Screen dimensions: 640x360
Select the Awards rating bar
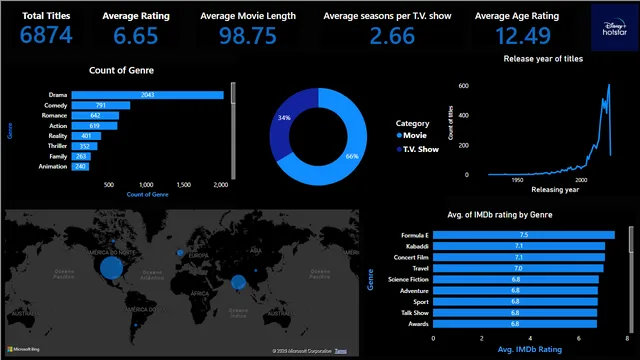(x=515, y=324)
